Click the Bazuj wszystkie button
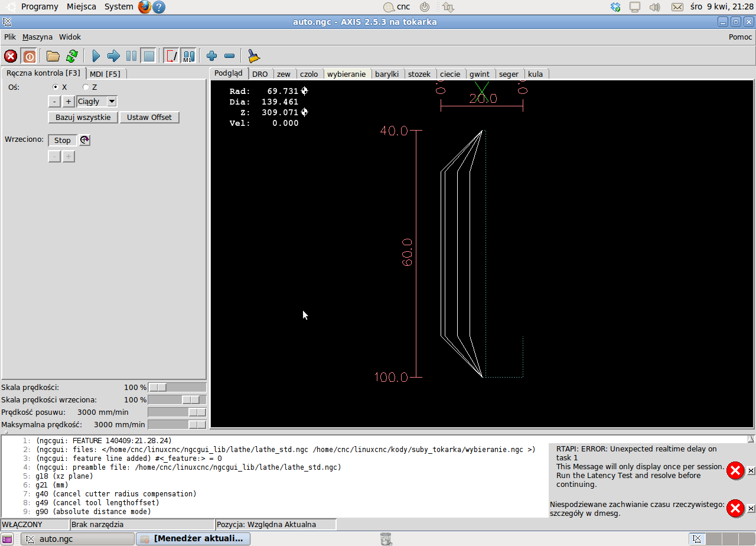The height and width of the screenshot is (546, 756). coord(83,117)
